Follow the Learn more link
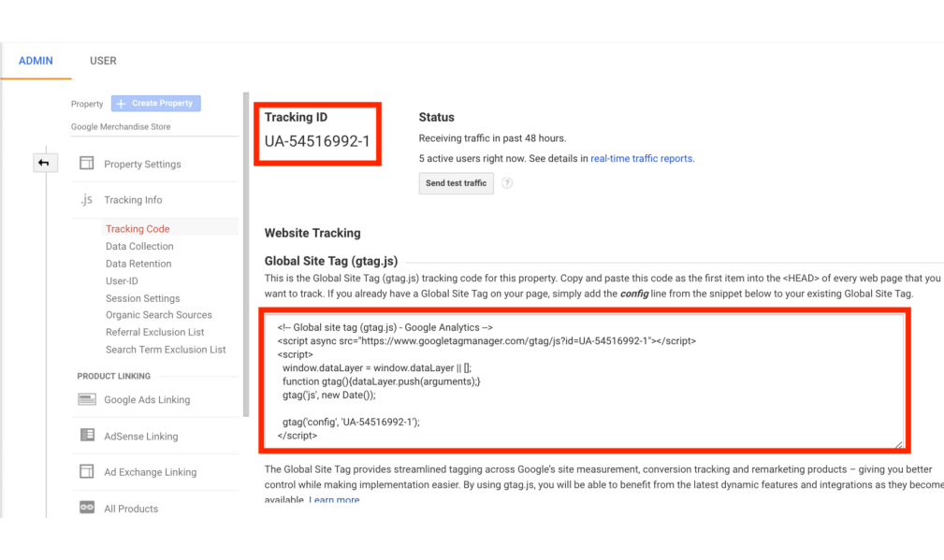This screenshot has height=560, width=944. point(334,500)
